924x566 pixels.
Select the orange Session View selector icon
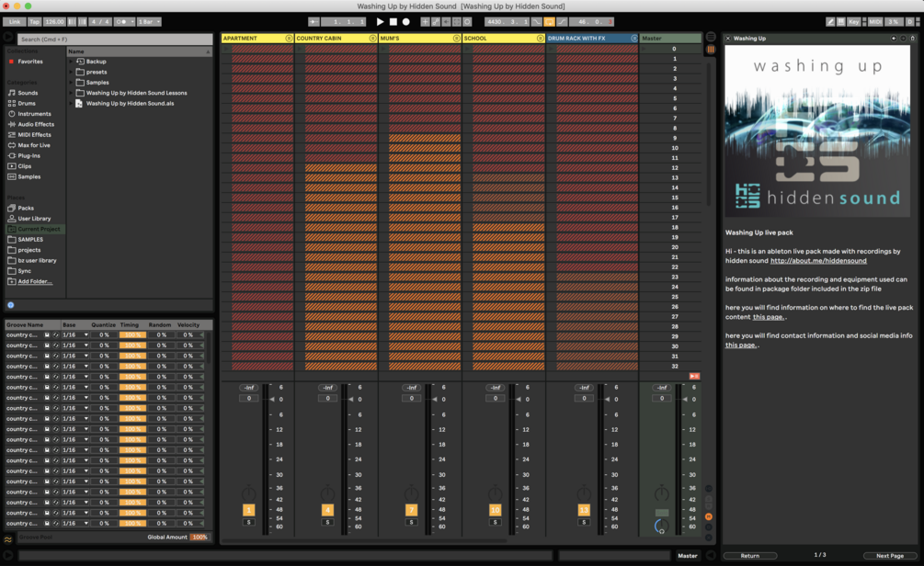(711, 50)
